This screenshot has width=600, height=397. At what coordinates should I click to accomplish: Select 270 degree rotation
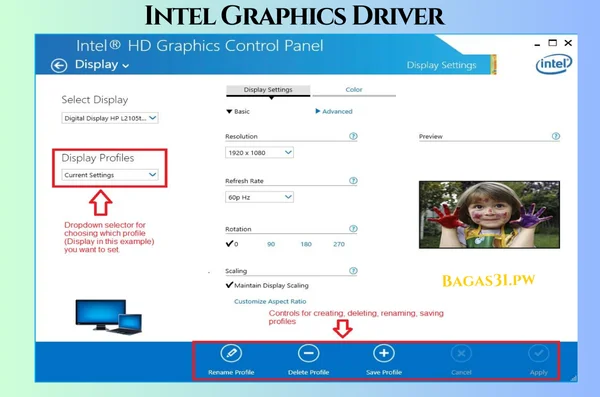[339, 244]
